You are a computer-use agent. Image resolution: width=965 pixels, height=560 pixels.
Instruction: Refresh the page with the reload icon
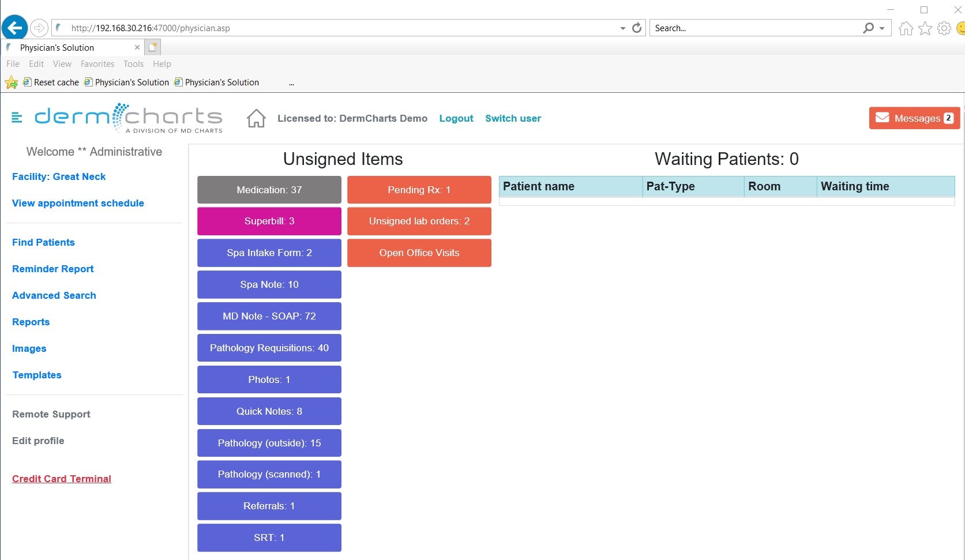point(636,27)
